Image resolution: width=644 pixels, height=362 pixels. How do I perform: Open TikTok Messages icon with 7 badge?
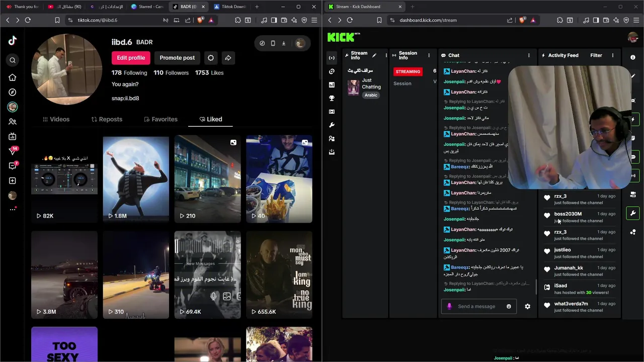coord(13,165)
